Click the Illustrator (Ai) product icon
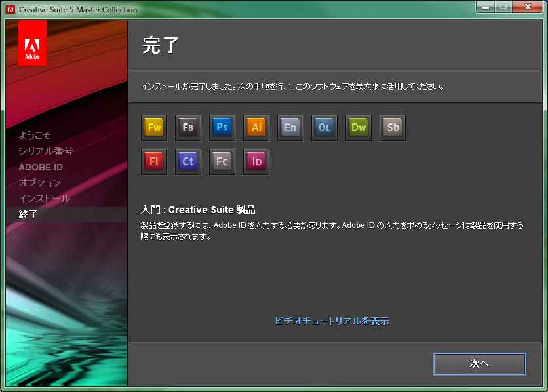 [256, 128]
